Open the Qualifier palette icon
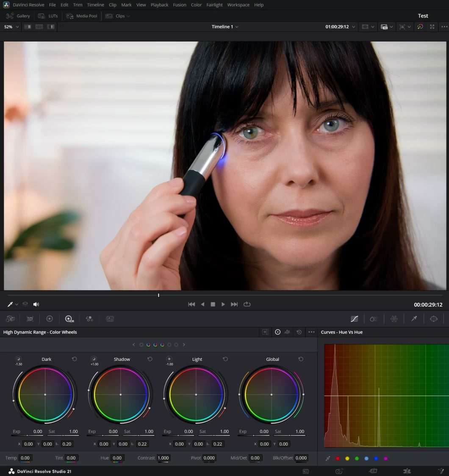This screenshot has width=449, height=476. pyautogui.click(x=414, y=318)
